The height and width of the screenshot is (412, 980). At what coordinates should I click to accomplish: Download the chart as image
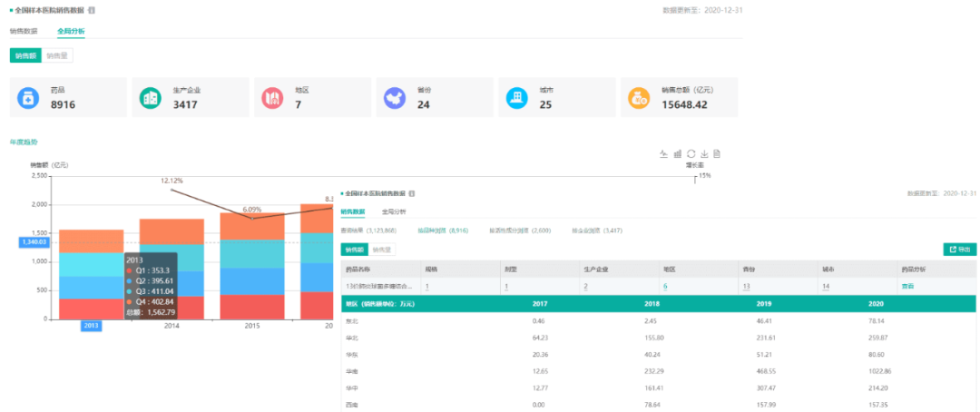(x=704, y=153)
